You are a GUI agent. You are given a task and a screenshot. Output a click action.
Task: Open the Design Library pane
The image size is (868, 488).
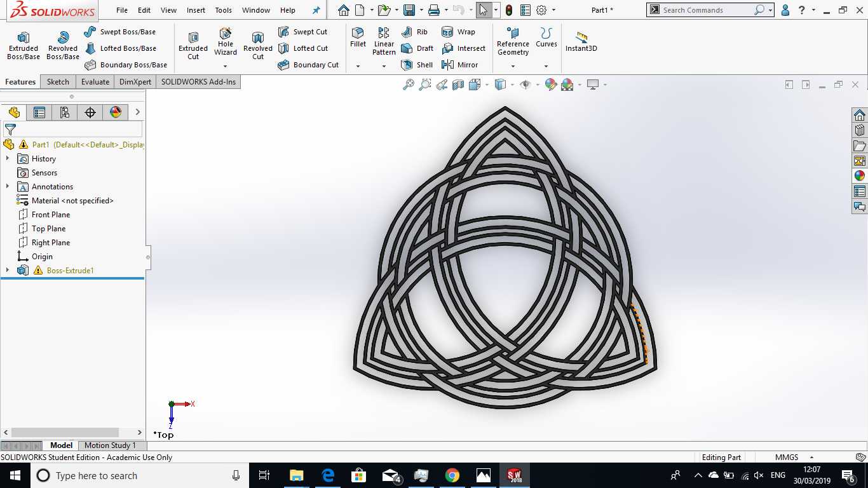pyautogui.click(x=860, y=130)
